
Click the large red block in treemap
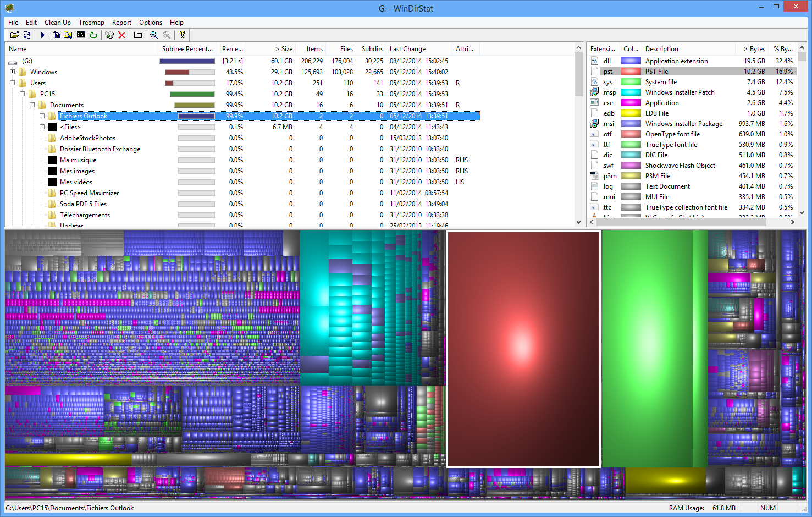point(523,349)
